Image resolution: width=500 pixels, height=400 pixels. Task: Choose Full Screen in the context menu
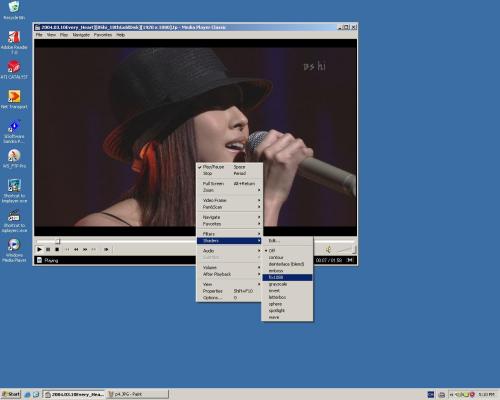click(229, 183)
